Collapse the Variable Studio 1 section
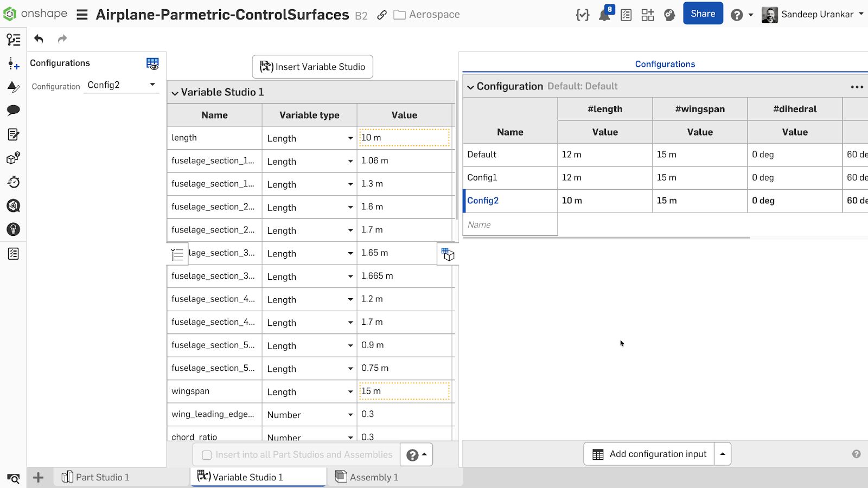 (x=175, y=92)
